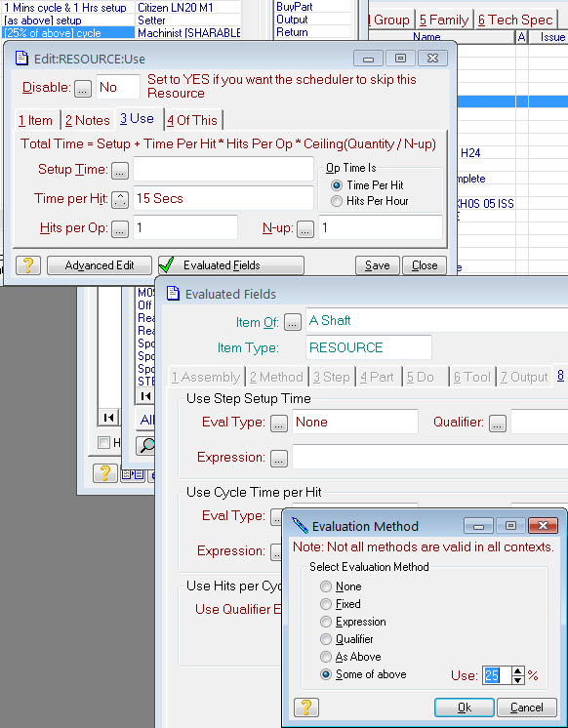Click the Time per Hit field showing 15 Secs
The image size is (568, 728).
pyautogui.click(x=223, y=198)
